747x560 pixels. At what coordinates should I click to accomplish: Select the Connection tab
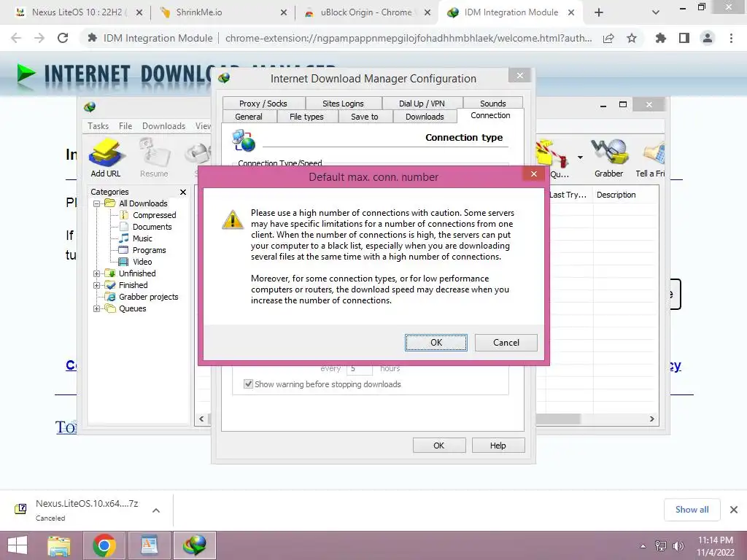click(x=490, y=115)
